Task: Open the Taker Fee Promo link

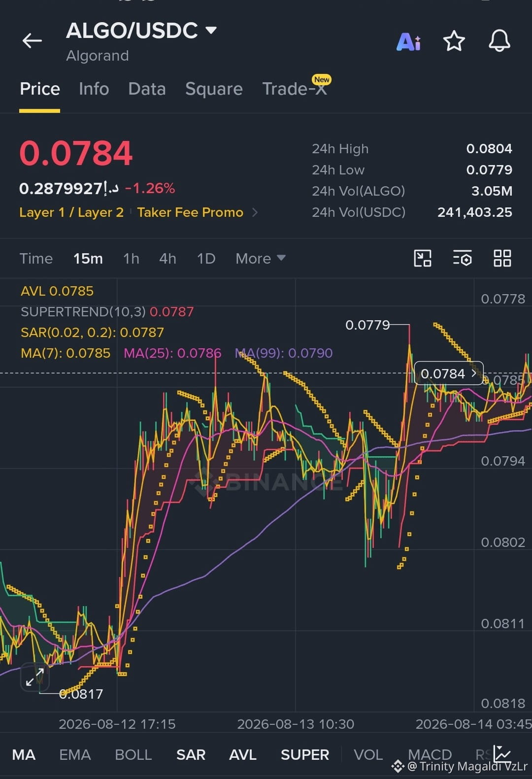Action: tap(190, 212)
